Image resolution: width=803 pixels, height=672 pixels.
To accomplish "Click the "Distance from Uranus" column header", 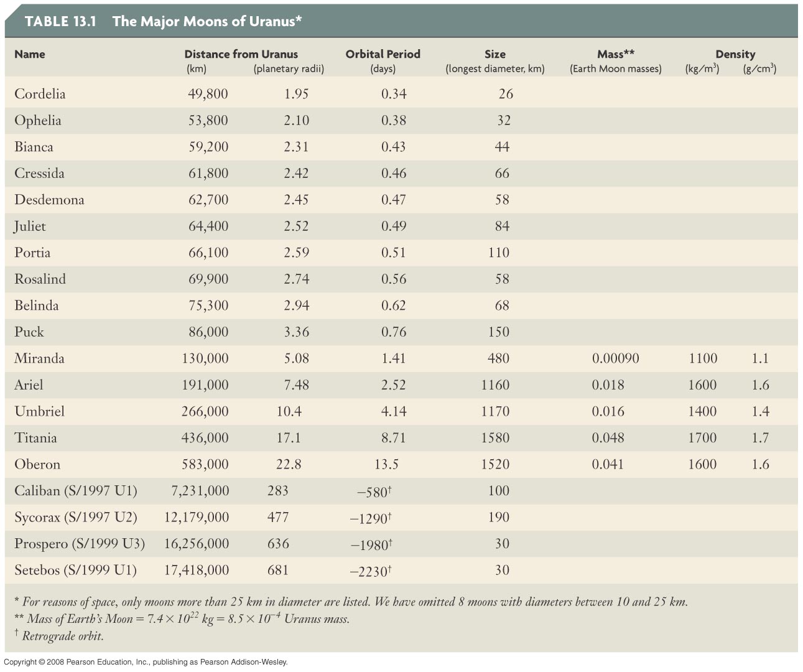I will coord(241,54).
